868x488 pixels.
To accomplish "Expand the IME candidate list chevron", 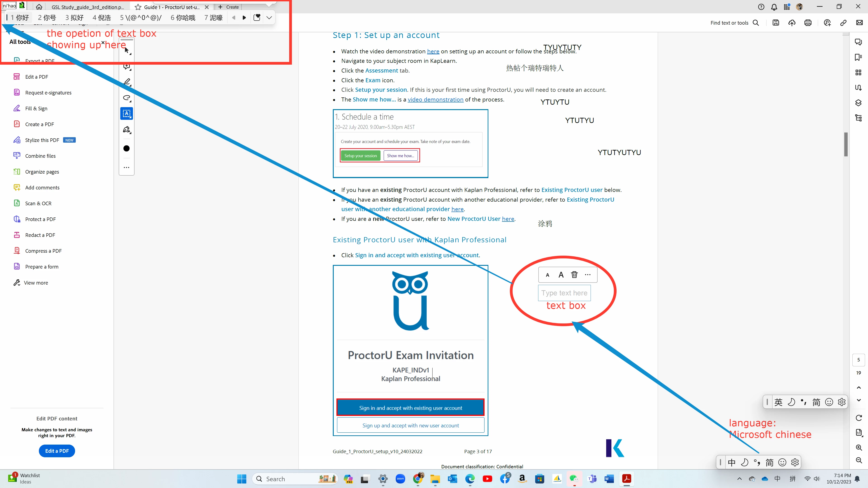I will click(269, 17).
